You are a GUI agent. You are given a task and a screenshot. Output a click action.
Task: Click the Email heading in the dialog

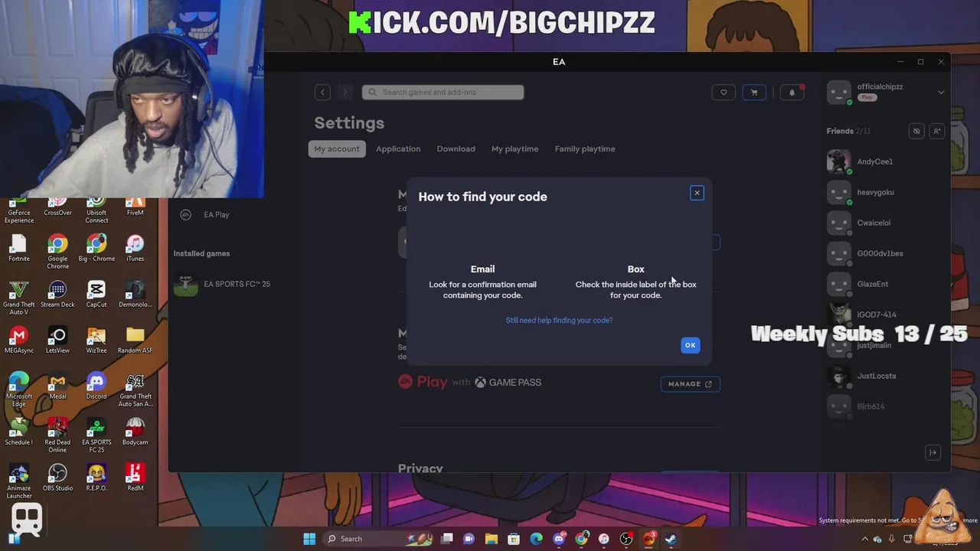point(482,269)
